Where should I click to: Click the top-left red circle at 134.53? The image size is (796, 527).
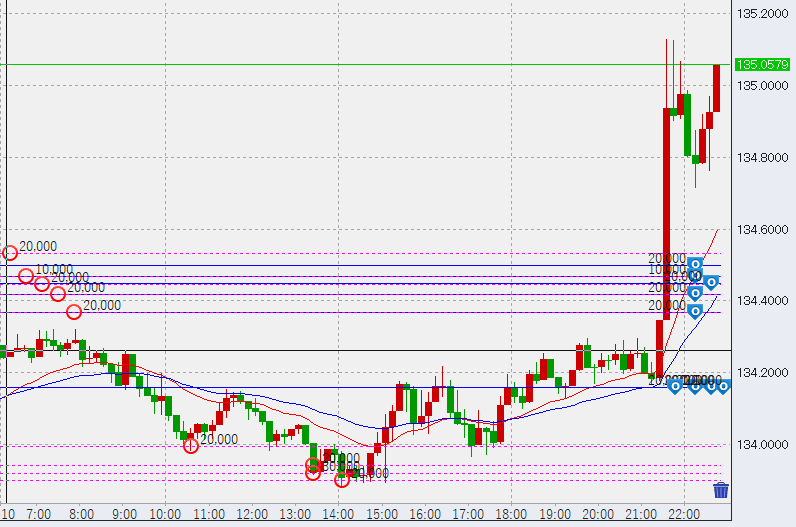(x=10, y=253)
